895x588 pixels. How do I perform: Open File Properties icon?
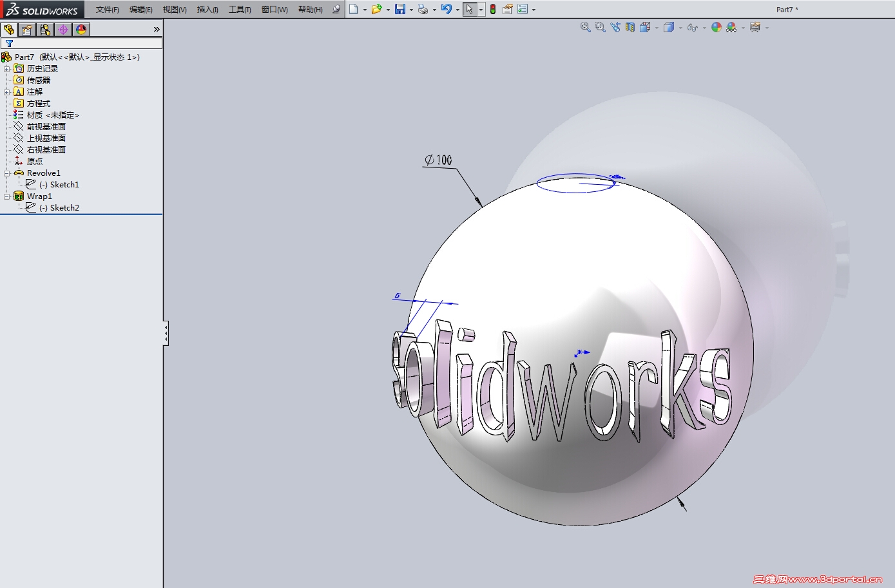click(508, 9)
